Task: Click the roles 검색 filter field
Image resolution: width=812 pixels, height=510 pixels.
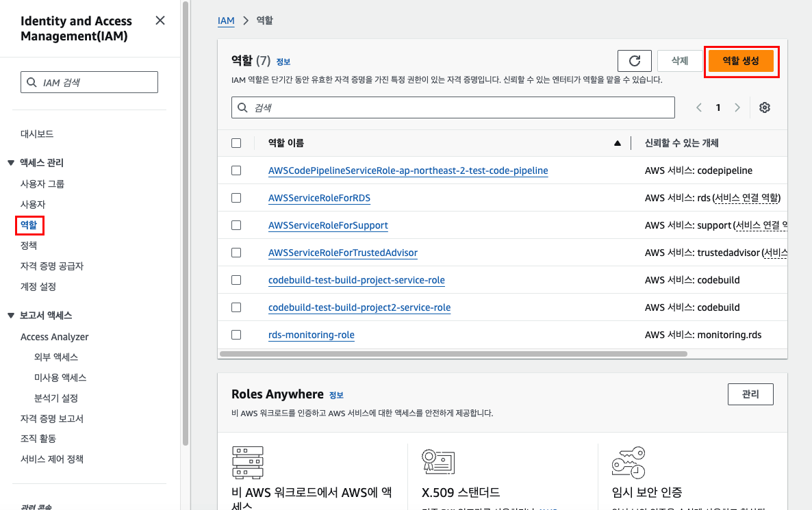Action: [453, 107]
